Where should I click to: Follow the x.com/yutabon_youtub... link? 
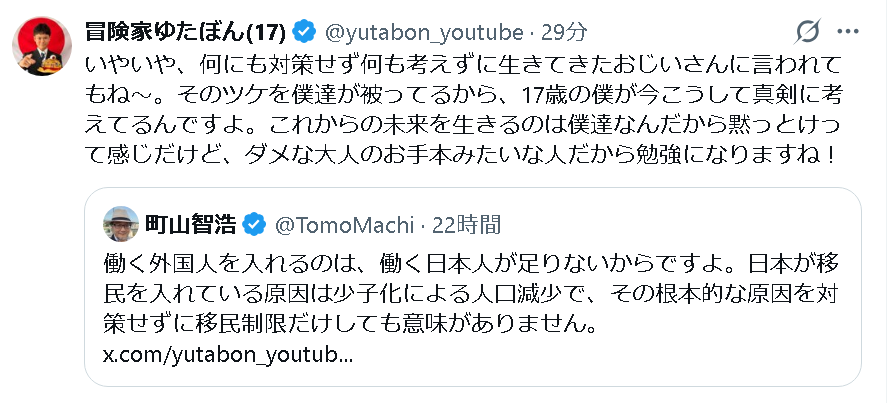(x=227, y=355)
